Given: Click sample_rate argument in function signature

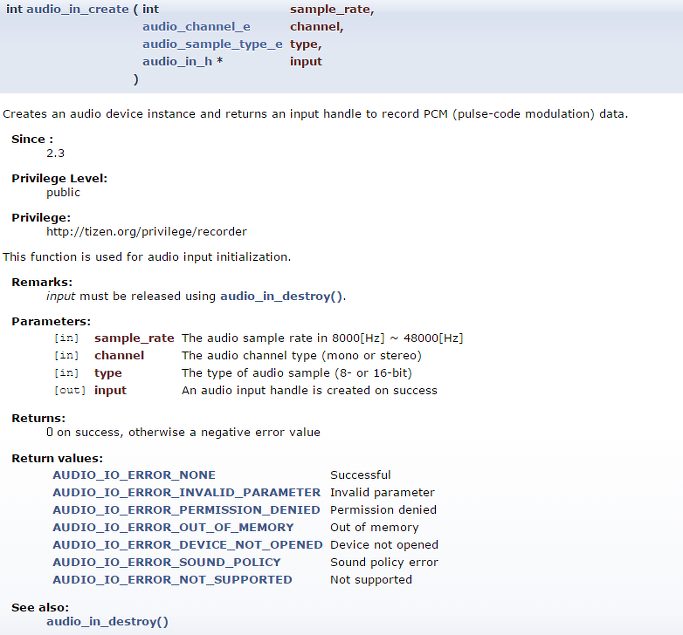Looking at the screenshot, I should pyautogui.click(x=332, y=10).
